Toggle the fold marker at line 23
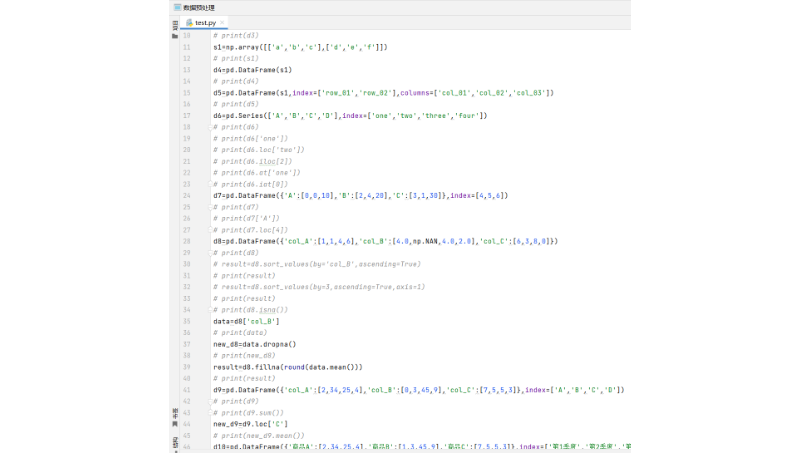This screenshot has height=453, width=800. click(x=210, y=184)
